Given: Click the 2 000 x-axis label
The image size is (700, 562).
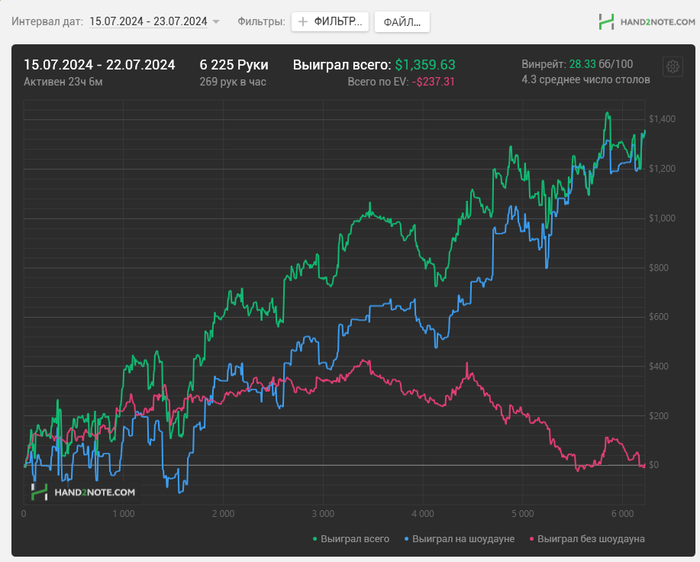Looking at the screenshot, I should pos(223,514).
